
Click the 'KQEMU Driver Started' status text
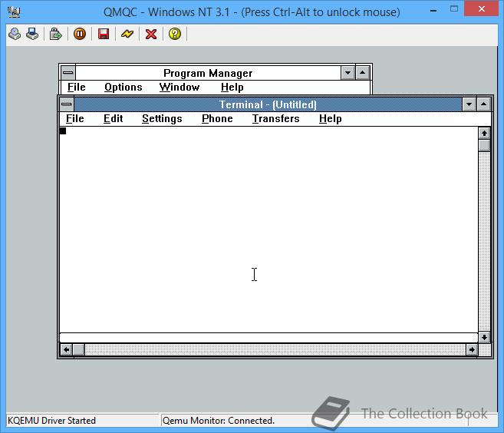[51, 421]
